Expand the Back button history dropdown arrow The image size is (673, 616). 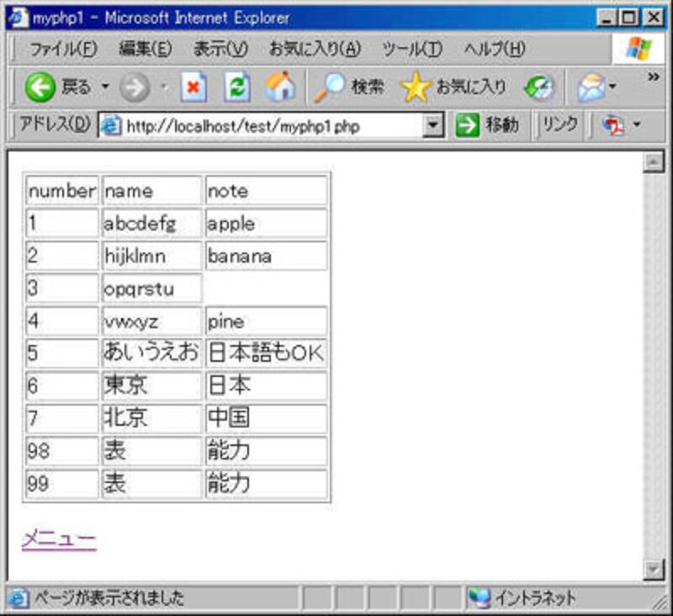(106, 87)
